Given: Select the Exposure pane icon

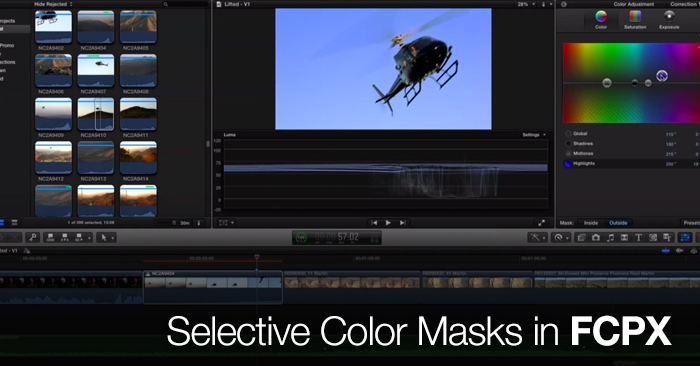Looking at the screenshot, I should pyautogui.click(x=669, y=20).
